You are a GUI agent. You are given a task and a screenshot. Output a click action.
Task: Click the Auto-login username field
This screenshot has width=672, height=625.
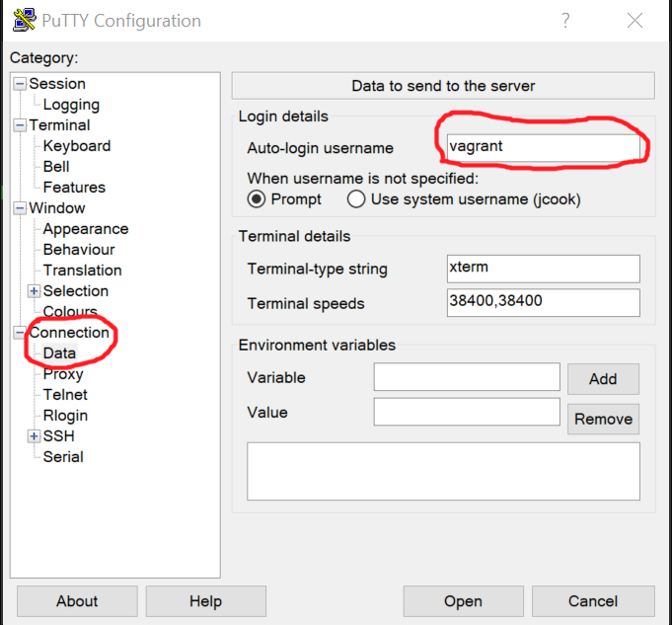coord(544,148)
